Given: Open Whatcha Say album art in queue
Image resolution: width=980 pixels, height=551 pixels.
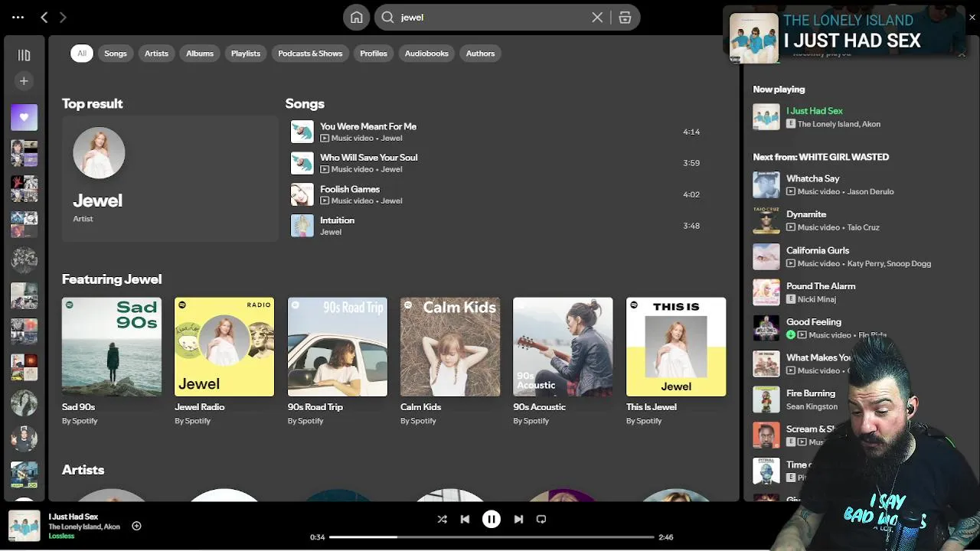Looking at the screenshot, I should click(766, 184).
